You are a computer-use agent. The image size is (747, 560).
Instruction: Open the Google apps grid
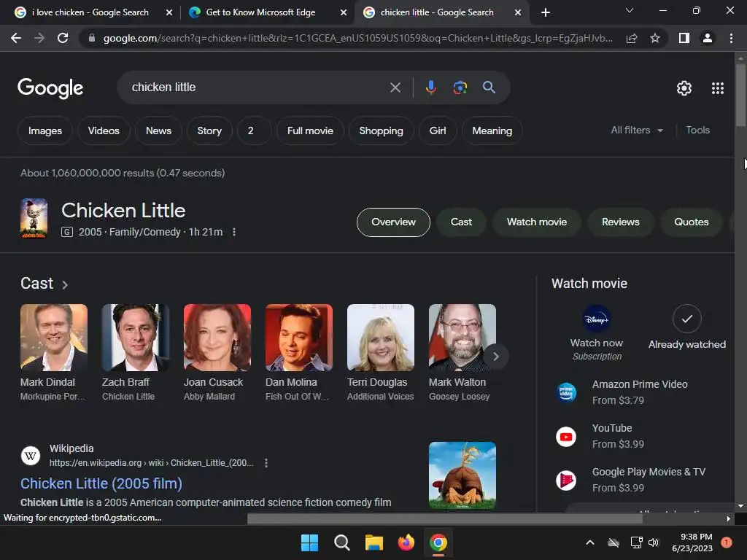click(x=718, y=88)
